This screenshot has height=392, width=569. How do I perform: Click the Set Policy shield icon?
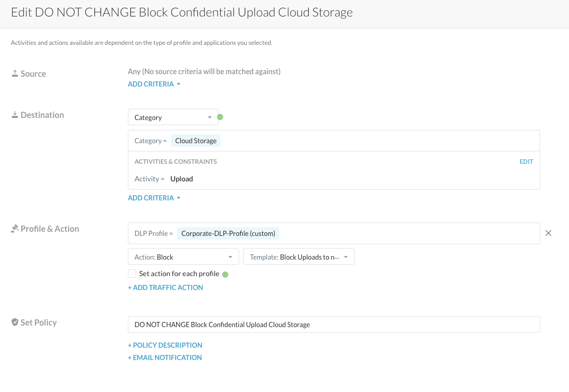(15, 322)
